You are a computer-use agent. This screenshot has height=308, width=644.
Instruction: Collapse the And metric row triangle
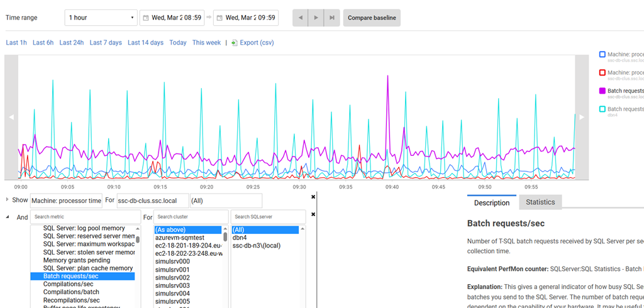click(x=7, y=217)
